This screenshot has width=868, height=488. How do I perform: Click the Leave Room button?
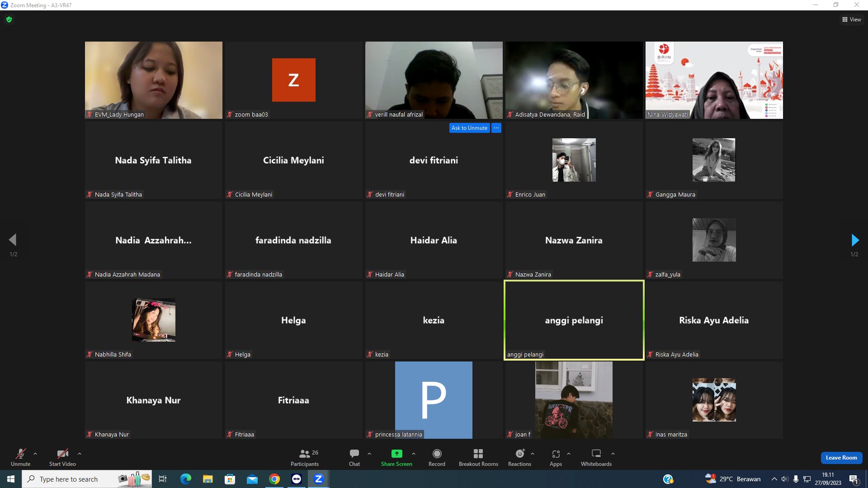click(841, 458)
